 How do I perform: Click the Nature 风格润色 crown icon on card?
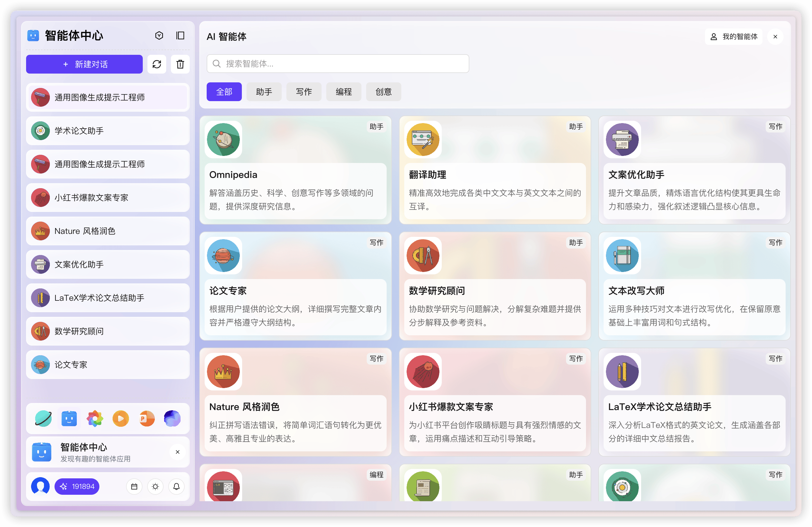coord(223,371)
